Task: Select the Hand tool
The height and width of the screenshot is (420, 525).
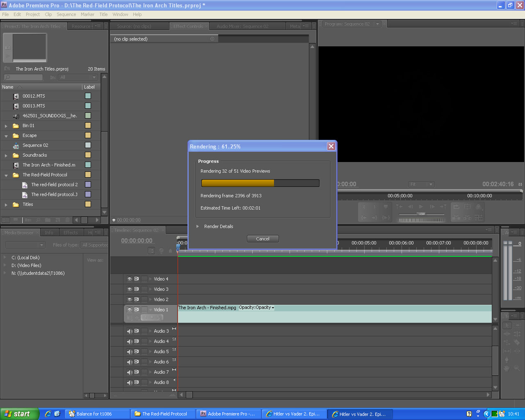Action: (507, 368)
